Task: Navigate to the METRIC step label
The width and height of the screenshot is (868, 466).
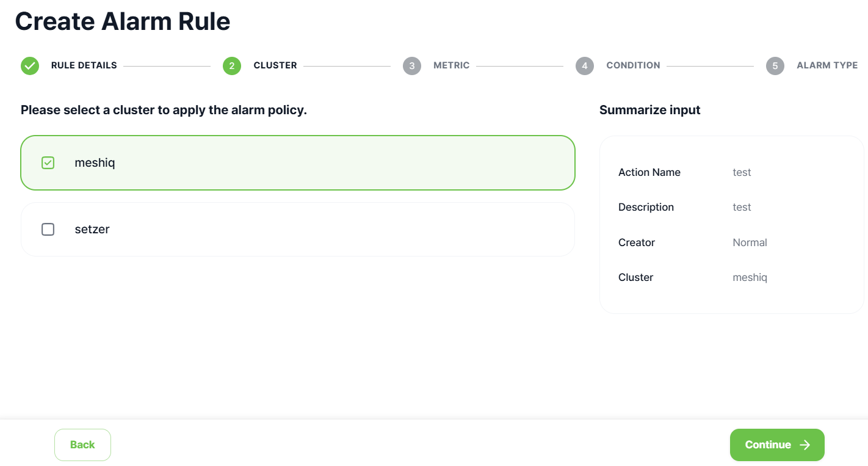Action: click(x=451, y=65)
